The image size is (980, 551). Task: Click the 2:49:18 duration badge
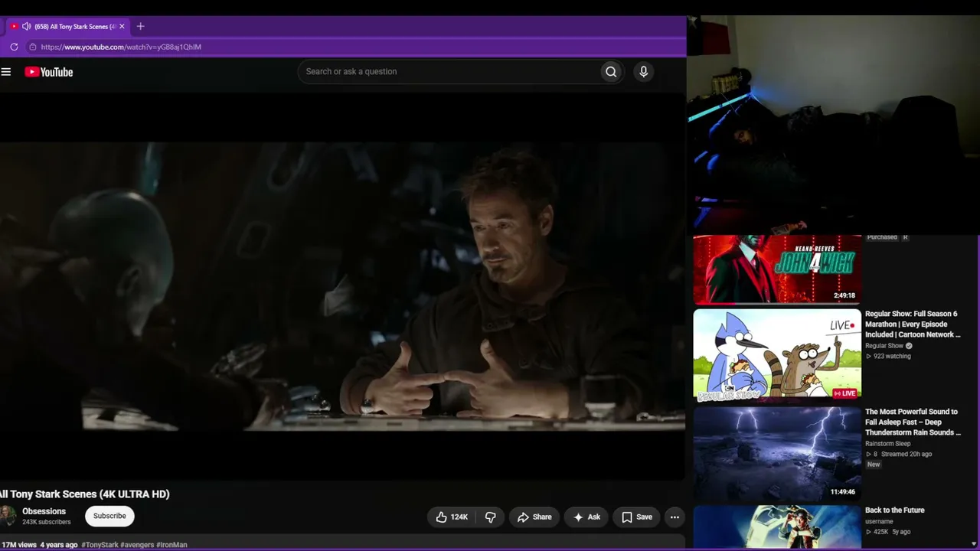click(x=844, y=295)
